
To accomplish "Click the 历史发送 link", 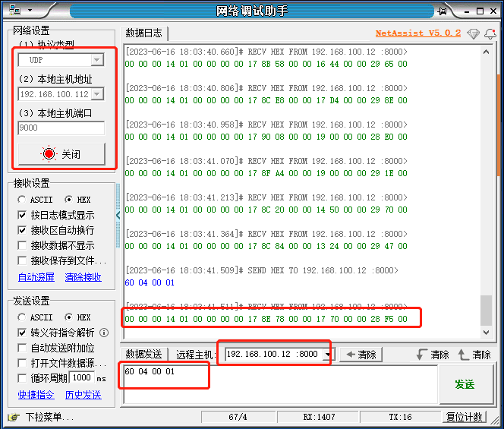I will [x=83, y=395].
